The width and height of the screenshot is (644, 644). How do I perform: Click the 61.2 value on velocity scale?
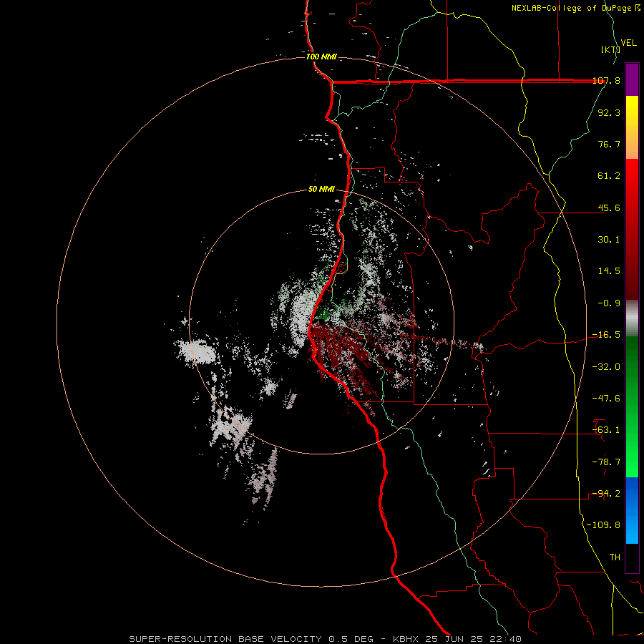(609, 176)
